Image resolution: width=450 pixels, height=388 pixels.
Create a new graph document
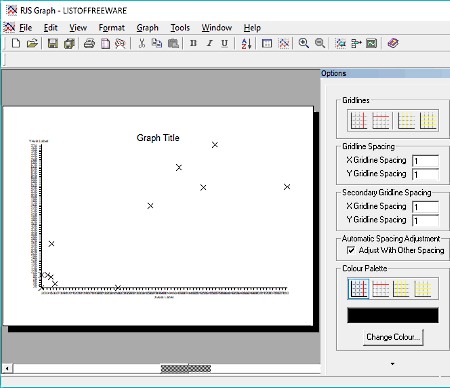click(x=16, y=43)
